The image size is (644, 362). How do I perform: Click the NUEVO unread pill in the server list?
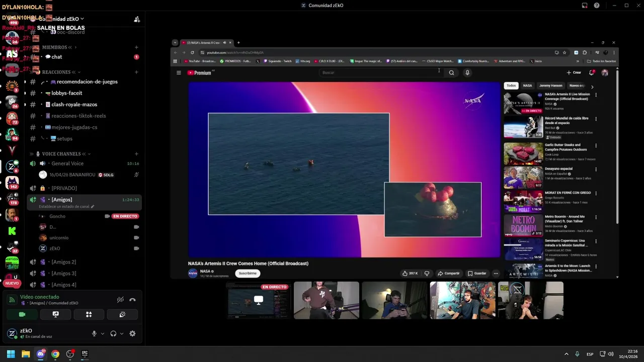[12, 283]
